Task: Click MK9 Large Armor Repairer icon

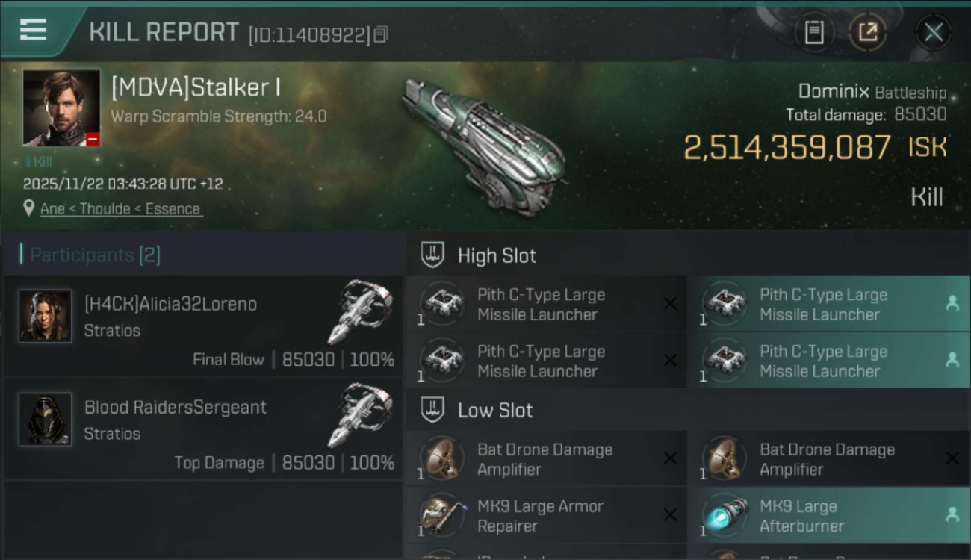Action: pos(442,515)
